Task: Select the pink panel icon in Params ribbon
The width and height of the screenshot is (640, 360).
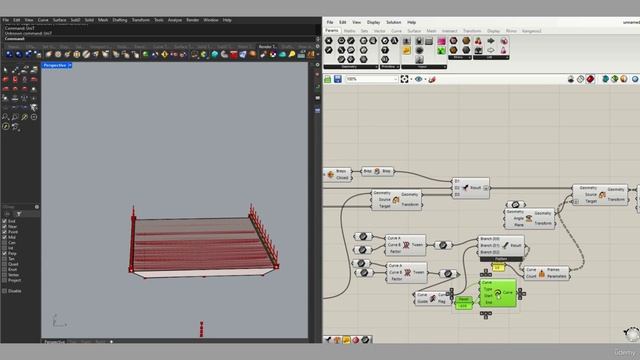Action: [441, 41]
